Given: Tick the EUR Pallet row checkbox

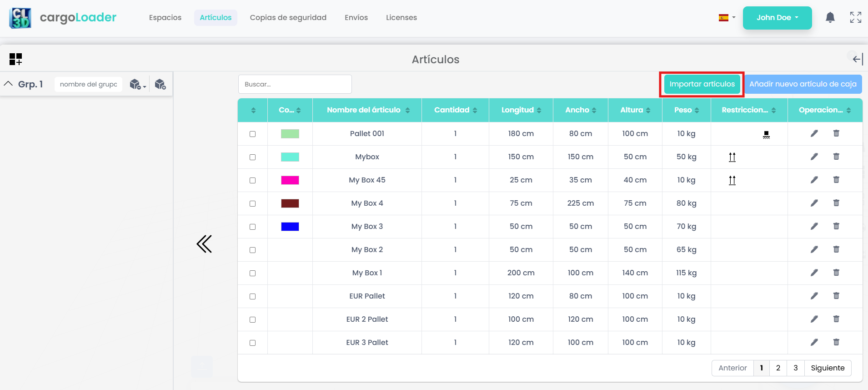Looking at the screenshot, I should tap(253, 296).
